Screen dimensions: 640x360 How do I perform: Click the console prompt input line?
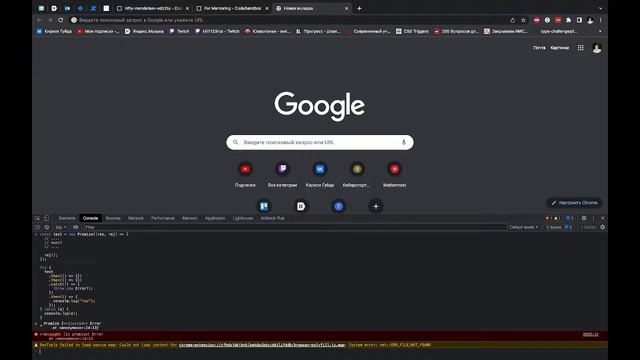click(x=320, y=351)
